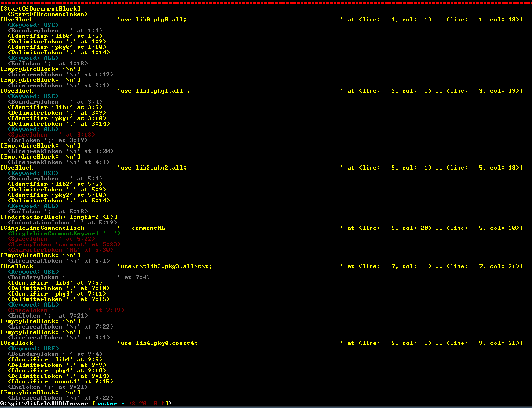The image size is (532, 408).
Task: Click LinebreakToken '\n' at 2:1
Action: (x=59, y=85)
